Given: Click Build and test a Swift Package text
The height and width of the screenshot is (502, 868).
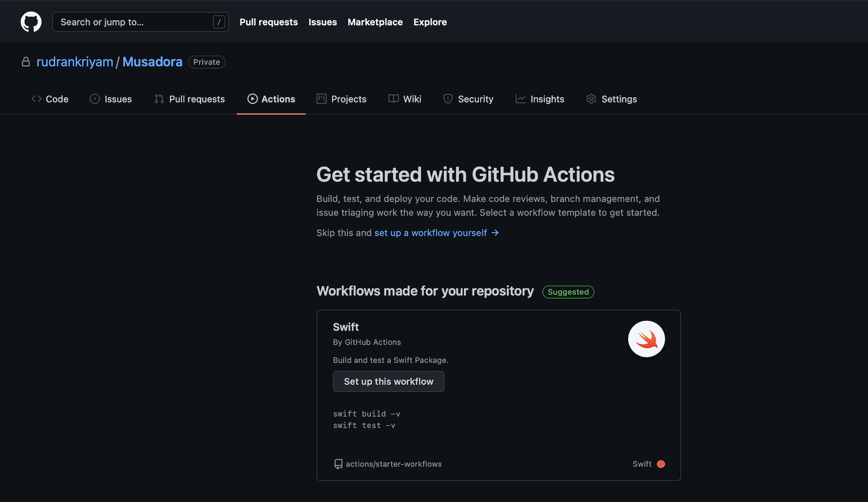Looking at the screenshot, I should tap(391, 360).
